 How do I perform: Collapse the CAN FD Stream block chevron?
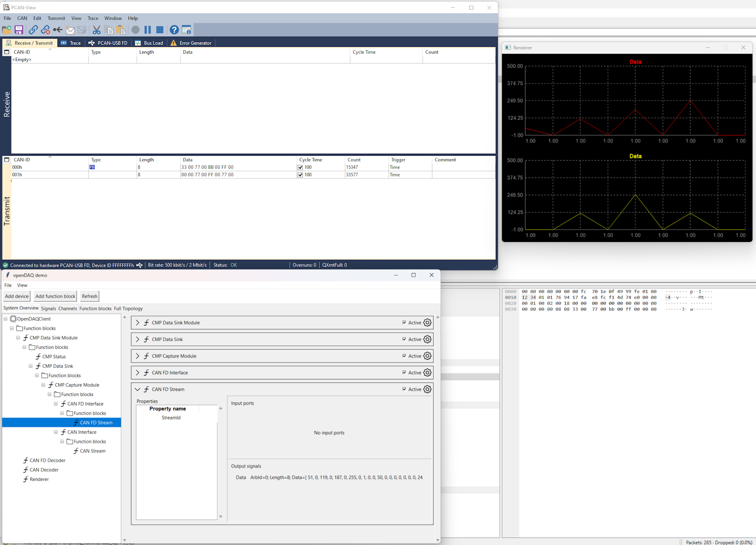point(137,389)
